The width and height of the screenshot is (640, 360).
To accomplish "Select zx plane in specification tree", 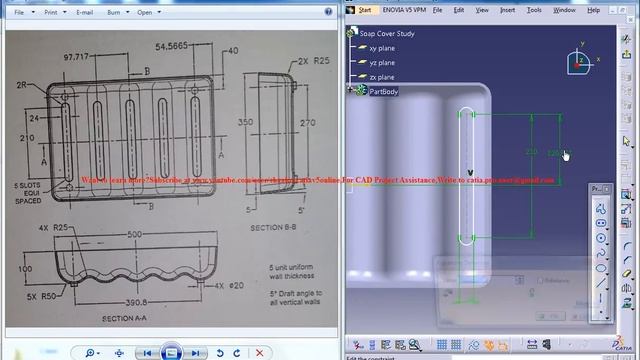I will click(382, 77).
